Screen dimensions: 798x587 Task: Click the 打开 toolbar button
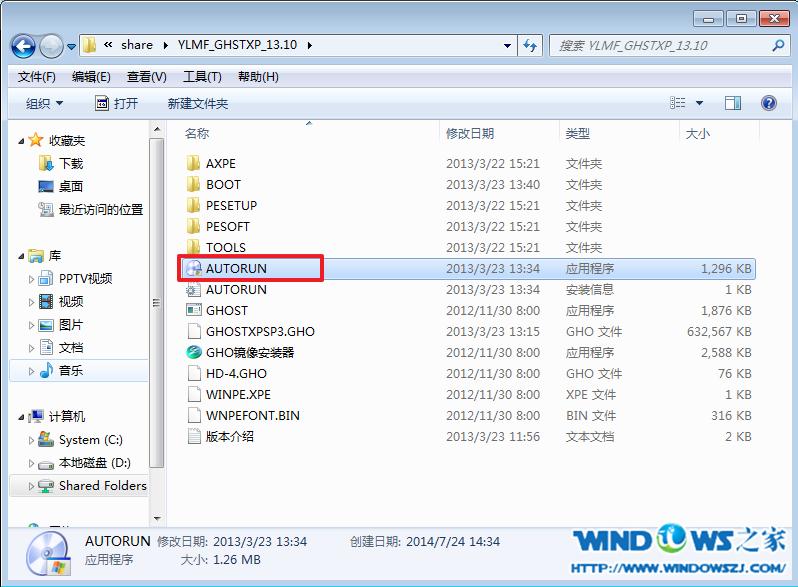click(x=116, y=103)
